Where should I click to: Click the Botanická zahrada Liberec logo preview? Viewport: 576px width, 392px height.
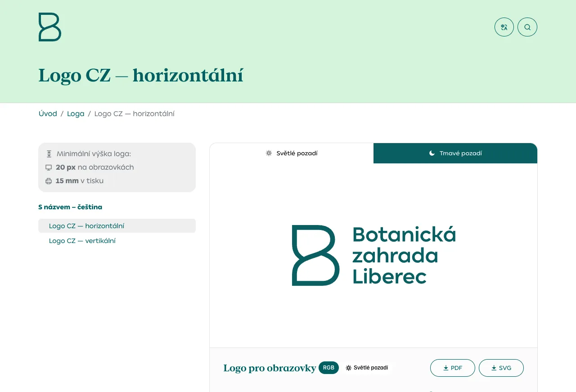[374, 255]
